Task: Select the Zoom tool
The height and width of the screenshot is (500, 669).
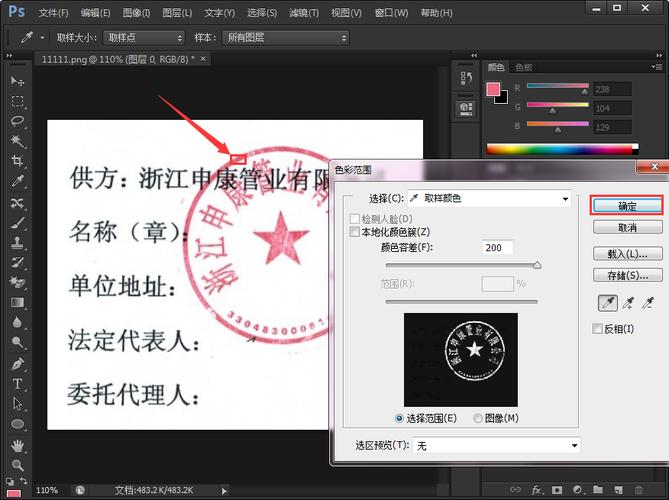Action: point(17,465)
